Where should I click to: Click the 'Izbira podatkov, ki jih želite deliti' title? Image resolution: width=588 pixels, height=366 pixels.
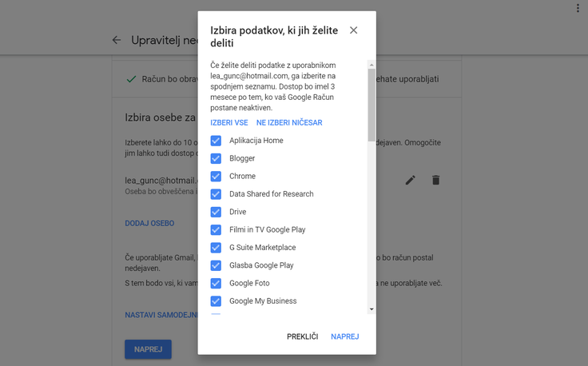(274, 37)
